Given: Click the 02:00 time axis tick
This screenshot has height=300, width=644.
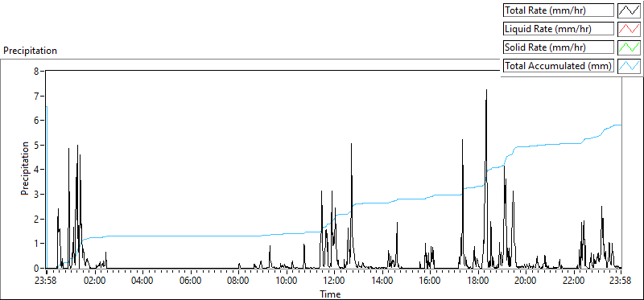Looking at the screenshot, I should pos(95,282).
